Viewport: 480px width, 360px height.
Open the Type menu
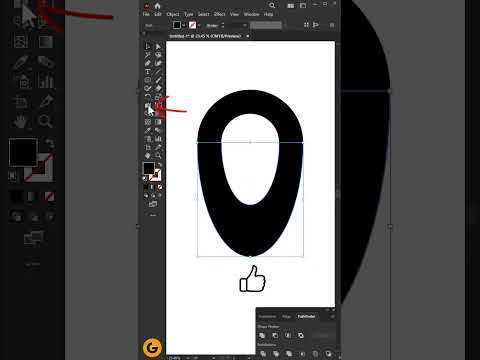[x=189, y=14]
